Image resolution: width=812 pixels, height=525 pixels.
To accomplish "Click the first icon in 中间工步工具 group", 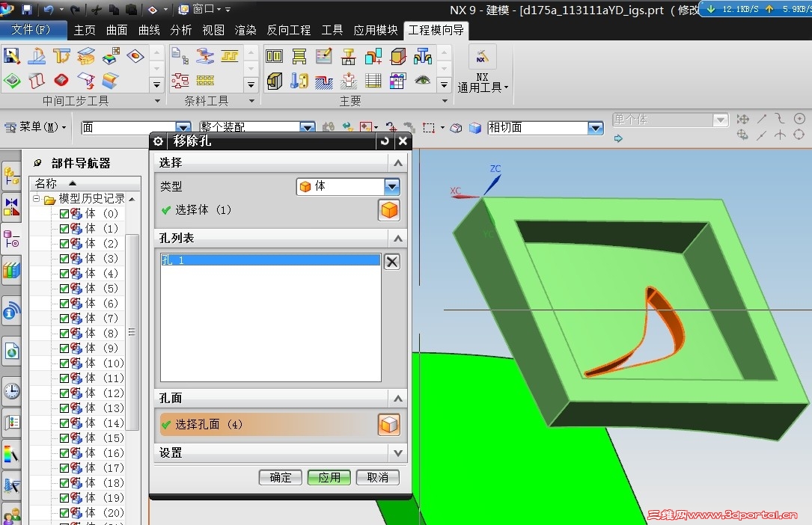I will [x=11, y=55].
